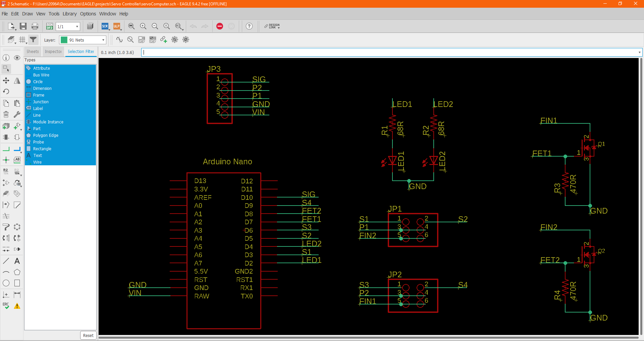644x341 pixels.
Task: Select the Mirror tool
Action: tap(17, 80)
